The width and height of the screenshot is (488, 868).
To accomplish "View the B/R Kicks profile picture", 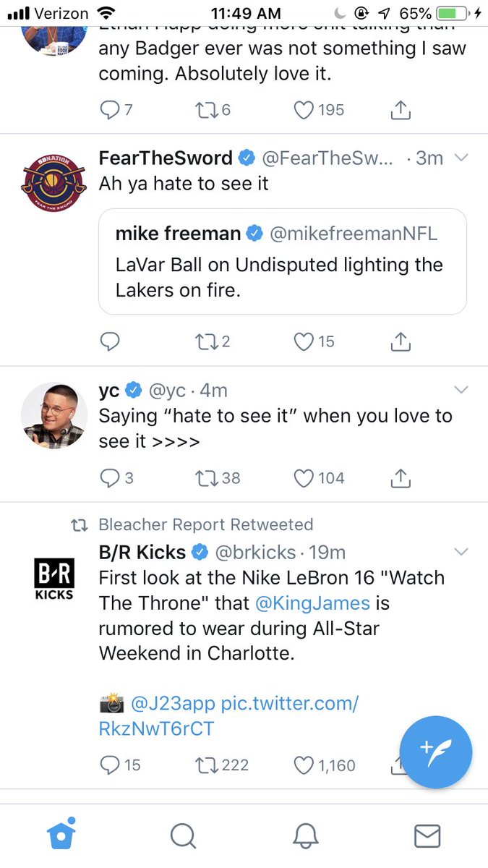I will [x=54, y=577].
